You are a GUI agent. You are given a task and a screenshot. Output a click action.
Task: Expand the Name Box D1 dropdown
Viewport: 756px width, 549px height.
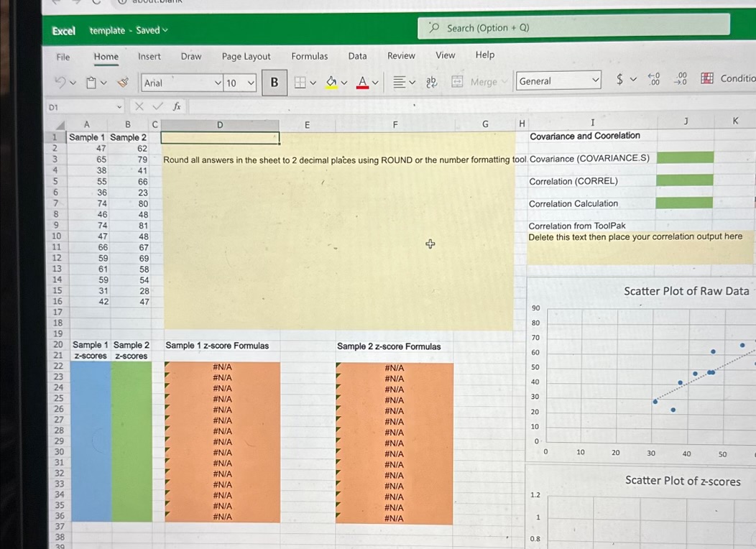click(x=119, y=107)
